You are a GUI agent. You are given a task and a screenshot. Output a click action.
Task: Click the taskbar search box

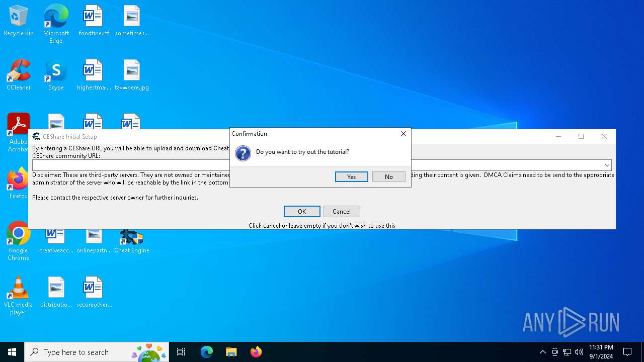pyautogui.click(x=97, y=352)
